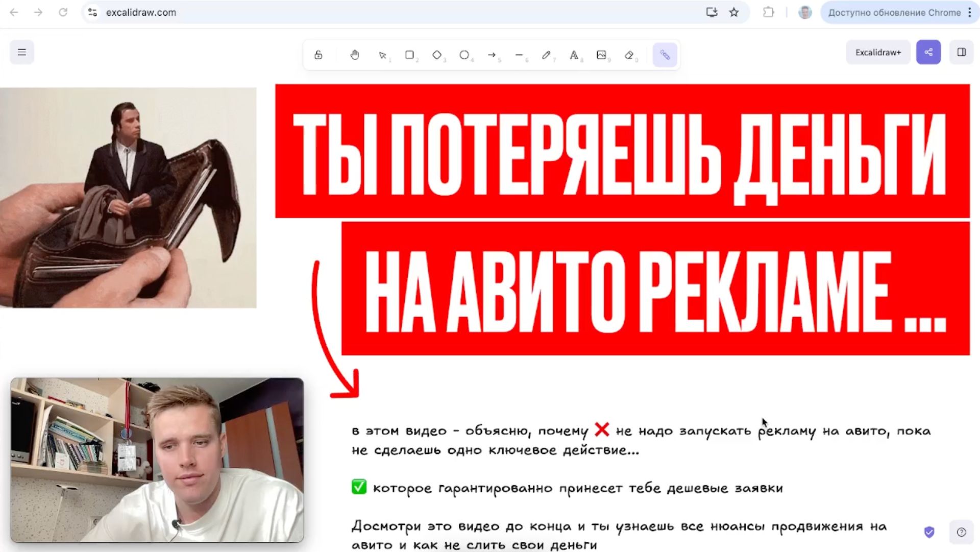Select the Rectangle tool
Viewport: 980px width, 552px height.
pyautogui.click(x=410, y=55)
